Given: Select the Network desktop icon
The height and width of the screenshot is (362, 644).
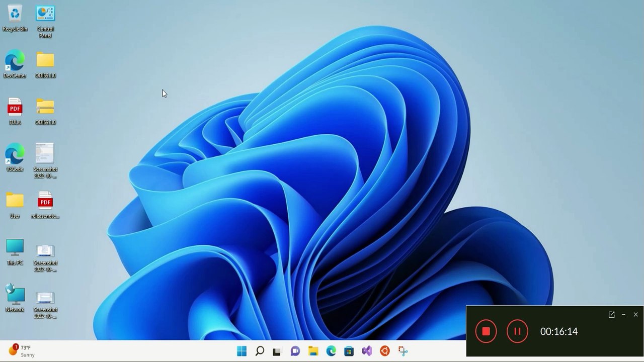Looking at the screenshot, I should pyautogui.click(x=15, y=298).
